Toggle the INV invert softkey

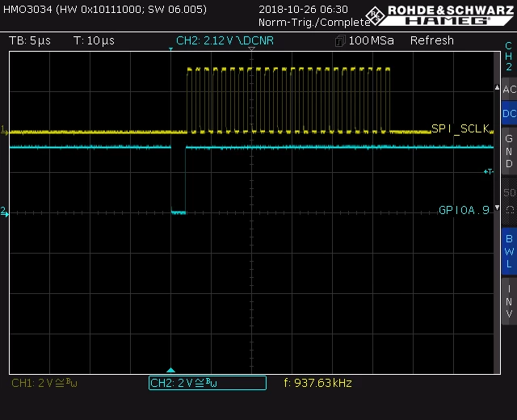click(509, 301)
